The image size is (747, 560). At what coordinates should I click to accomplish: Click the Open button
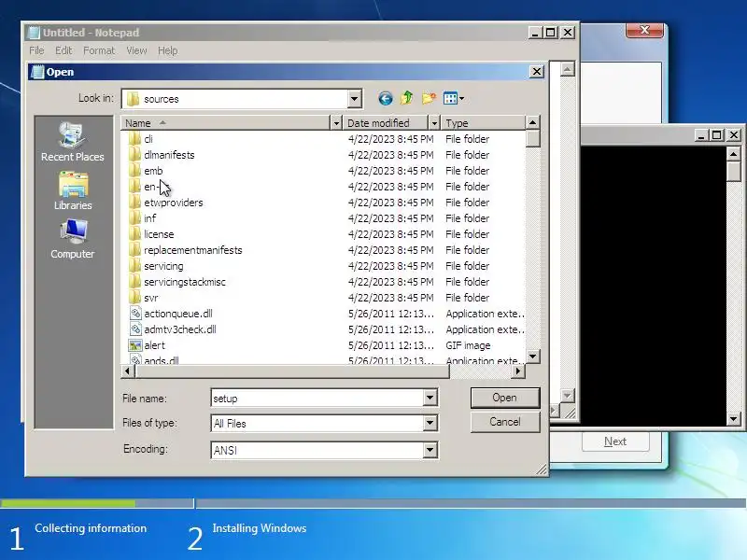pos(505,398)
